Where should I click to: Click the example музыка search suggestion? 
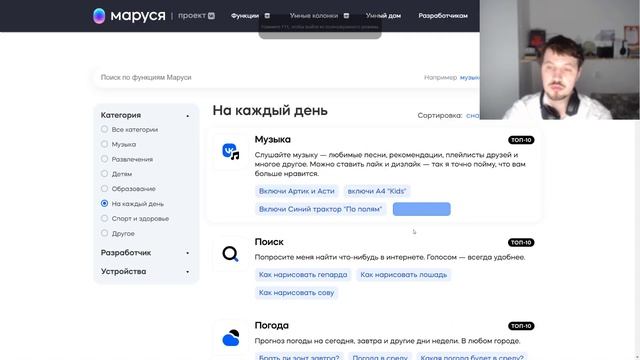tap(470, 77)
